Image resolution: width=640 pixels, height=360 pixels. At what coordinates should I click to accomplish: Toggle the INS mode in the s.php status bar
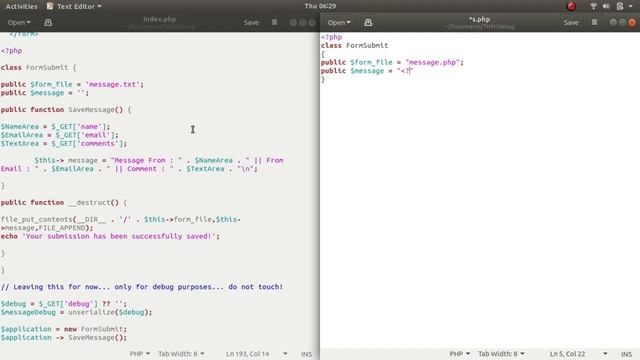click(x=627, y=354)
